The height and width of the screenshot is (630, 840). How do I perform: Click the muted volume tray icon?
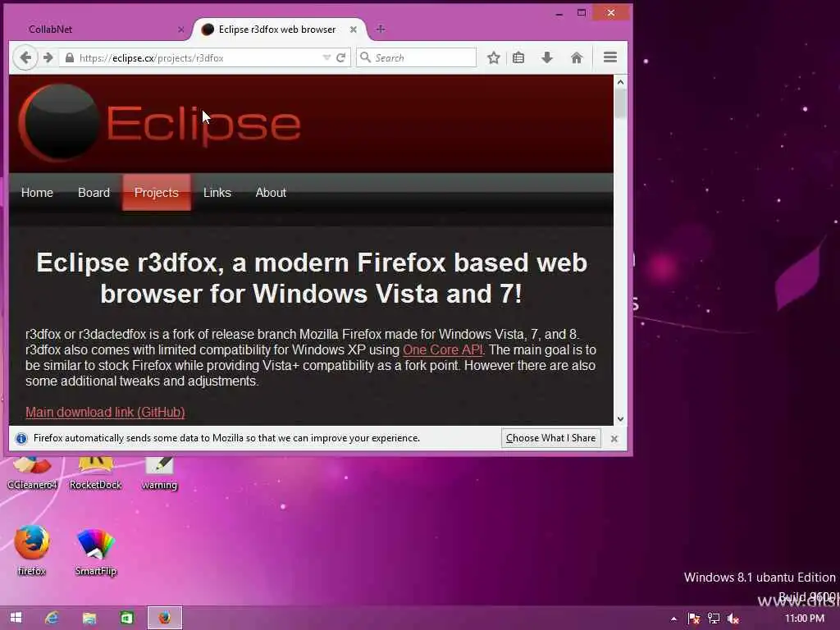733,619
